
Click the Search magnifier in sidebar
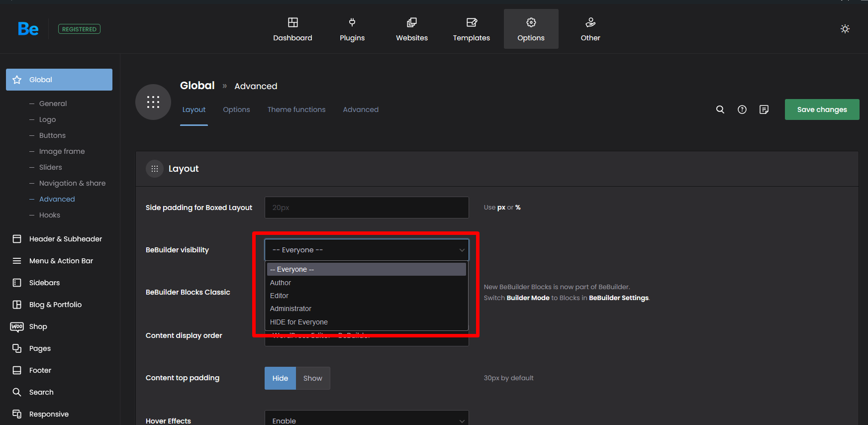[x=17, y=392]
